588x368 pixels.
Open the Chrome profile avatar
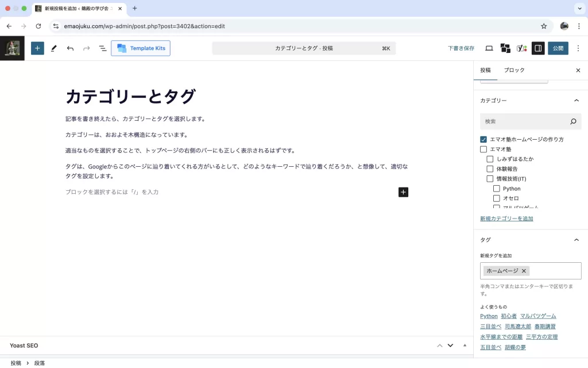pyautogui.click(x=564, y=26)
